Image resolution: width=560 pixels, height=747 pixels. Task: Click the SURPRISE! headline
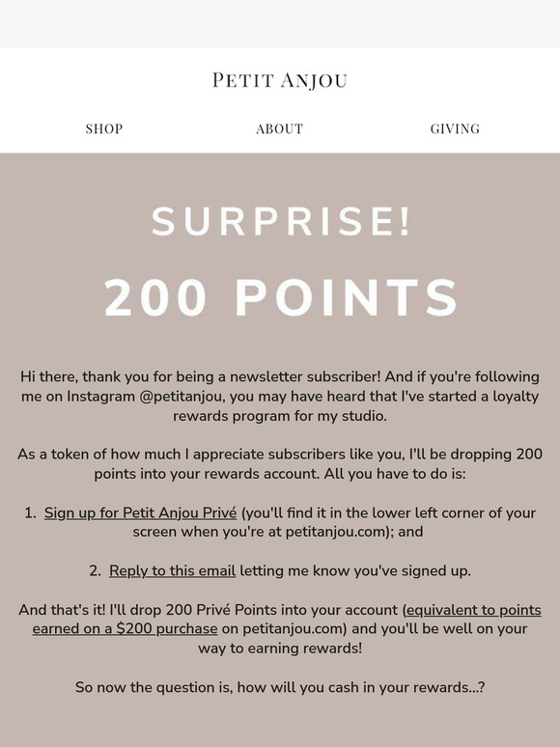280,221
